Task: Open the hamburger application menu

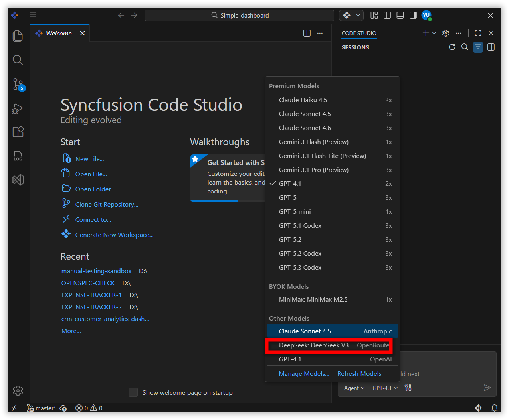Action: 33,15
